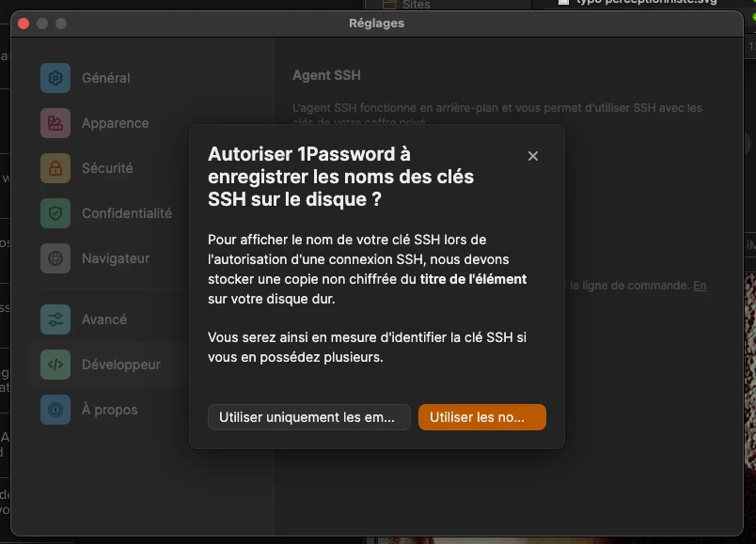
Task: Click 'Utiliser uniquement les em...' button
Action: [x=309, y=417]
